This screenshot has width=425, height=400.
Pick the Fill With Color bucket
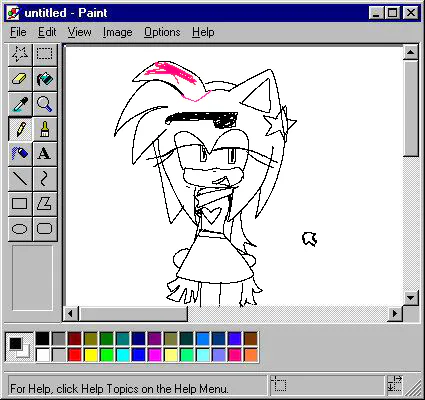click(x=45, y=79)
